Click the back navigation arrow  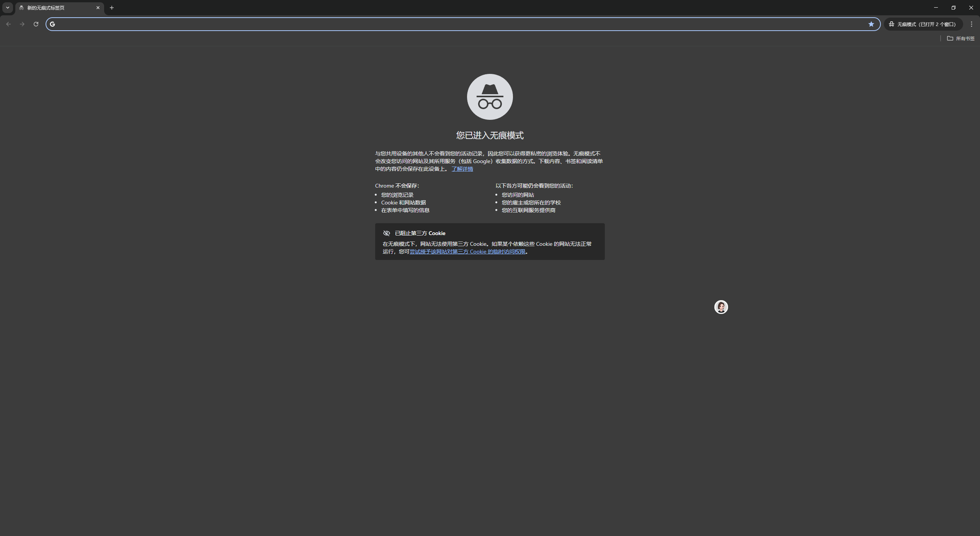click(8, 24)
